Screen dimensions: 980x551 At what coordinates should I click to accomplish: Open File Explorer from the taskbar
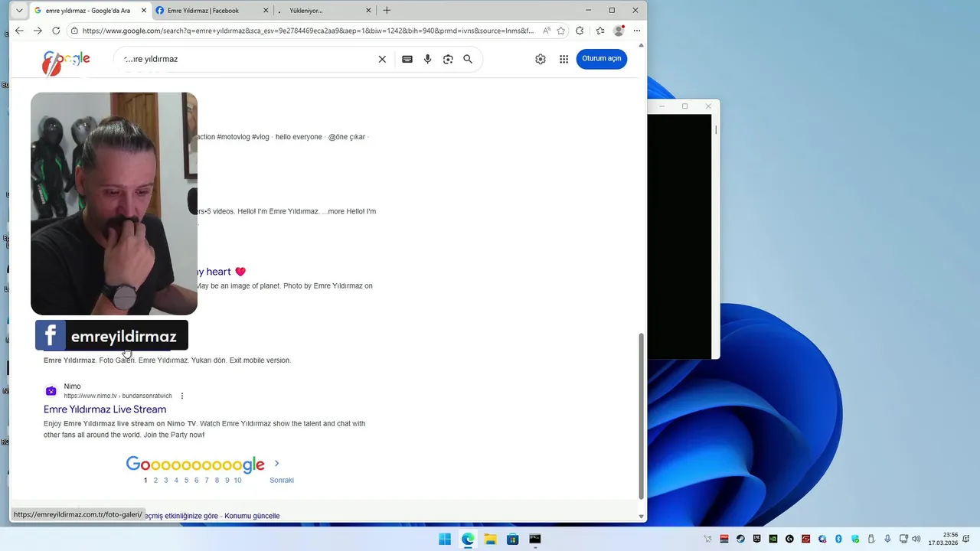490,539
